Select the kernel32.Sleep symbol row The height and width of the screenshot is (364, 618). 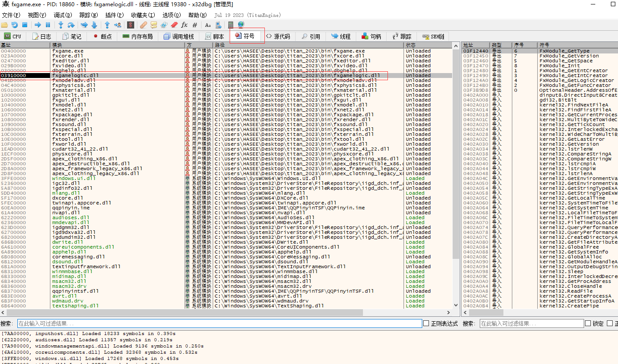540,271
